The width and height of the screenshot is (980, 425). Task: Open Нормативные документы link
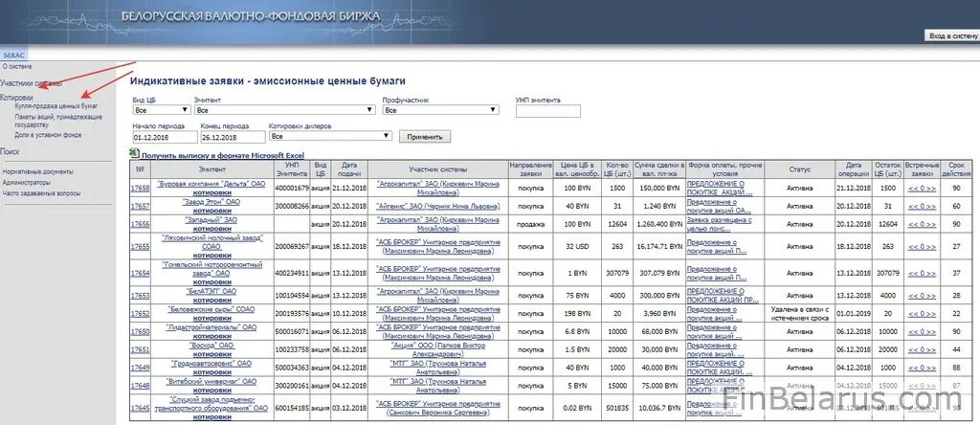pos(37,171)
